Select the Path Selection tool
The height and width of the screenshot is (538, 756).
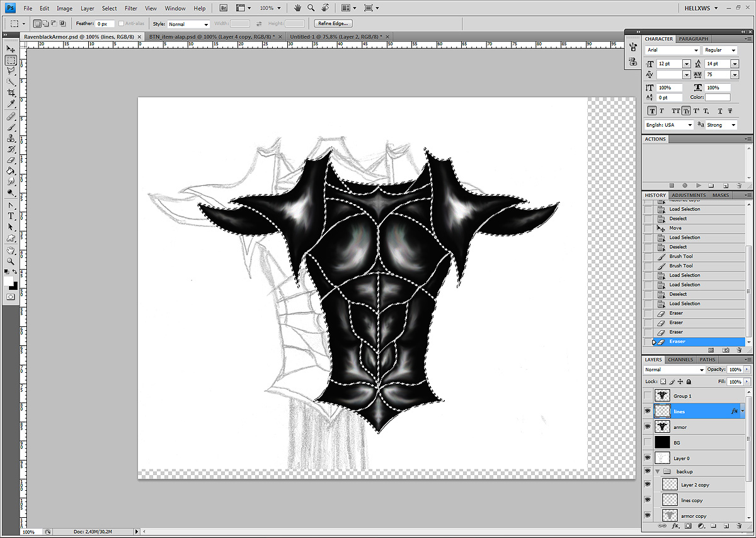click(11, 227)
